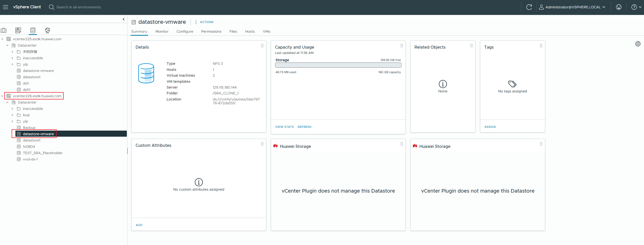Open the Administrator@VSPHERE.LOCAL user menu
Viewport: 644px width, 245px height.
[572, 7]
